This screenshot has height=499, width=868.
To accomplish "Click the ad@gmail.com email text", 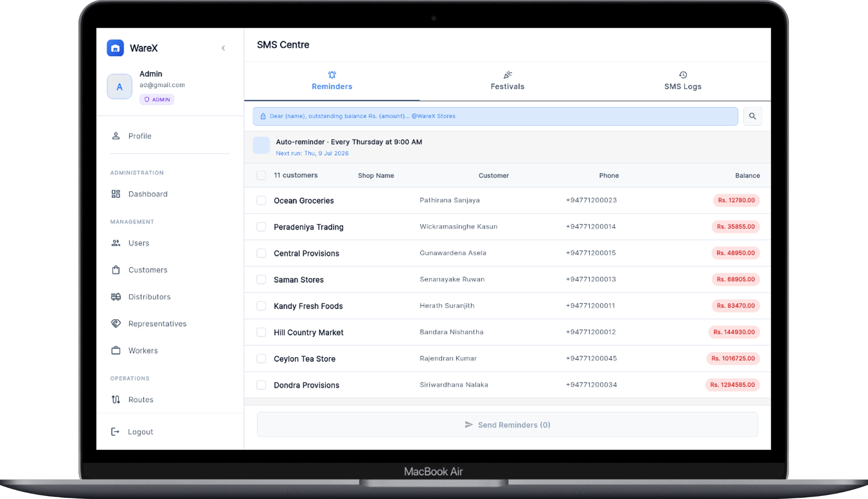I will [162, 85].
